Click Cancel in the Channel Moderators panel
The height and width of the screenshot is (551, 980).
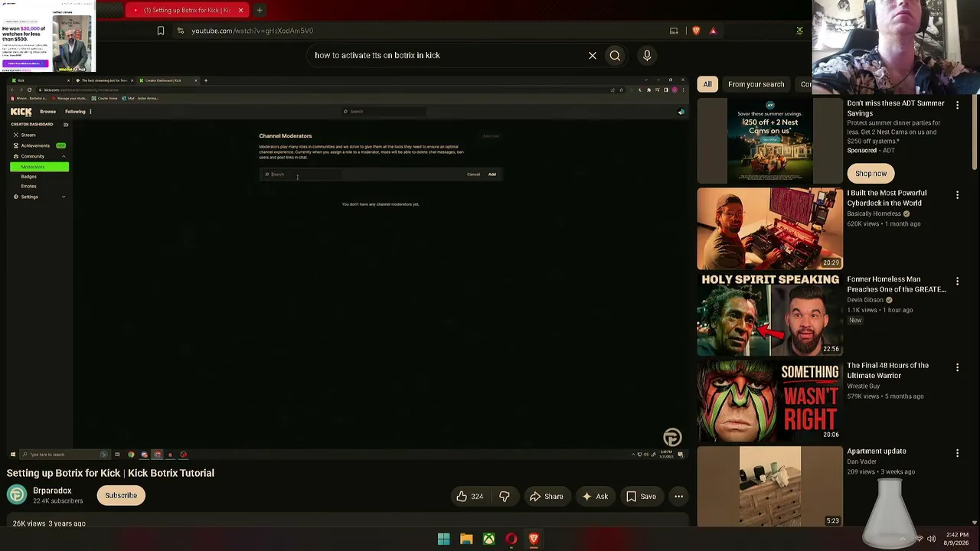[x=474, y=174]
